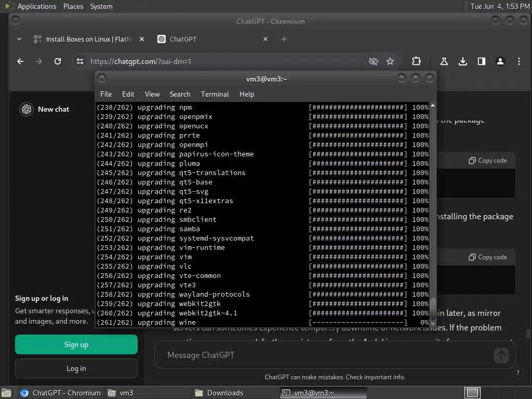Go back in Chromium

pos(20,61)
